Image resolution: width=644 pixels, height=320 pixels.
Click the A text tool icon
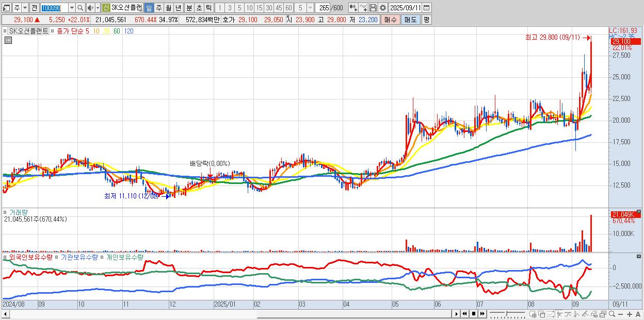click(638, 314)
